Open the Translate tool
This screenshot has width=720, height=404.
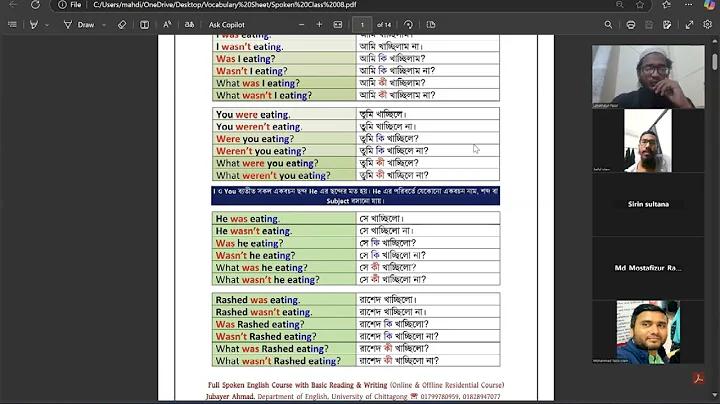(x=189, y=25)
